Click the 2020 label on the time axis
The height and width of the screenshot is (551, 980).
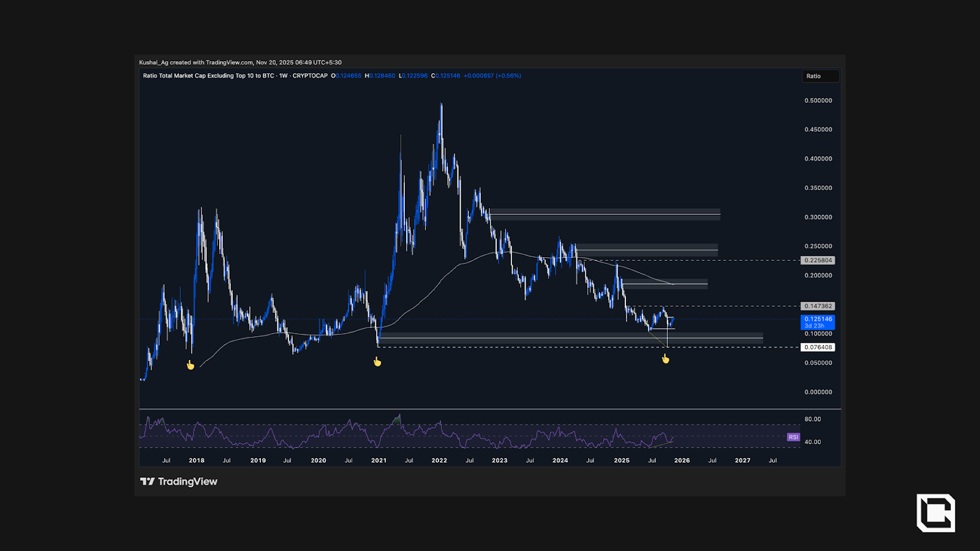(x=318, y=460)
